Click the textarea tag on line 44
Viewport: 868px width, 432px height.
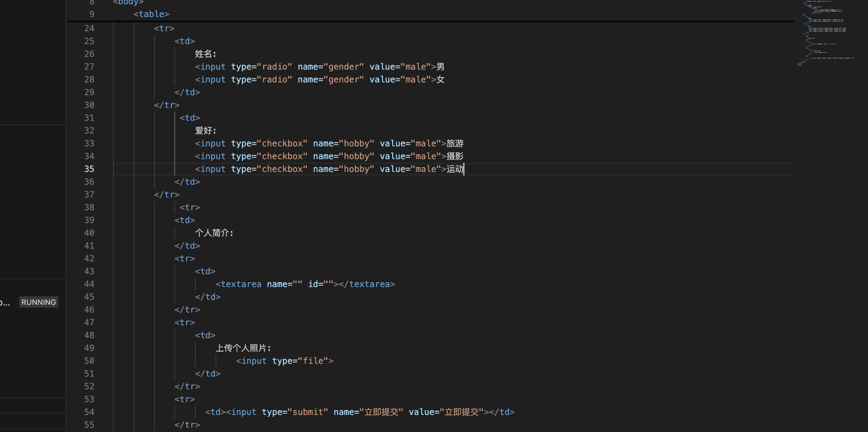click(241, 284)
